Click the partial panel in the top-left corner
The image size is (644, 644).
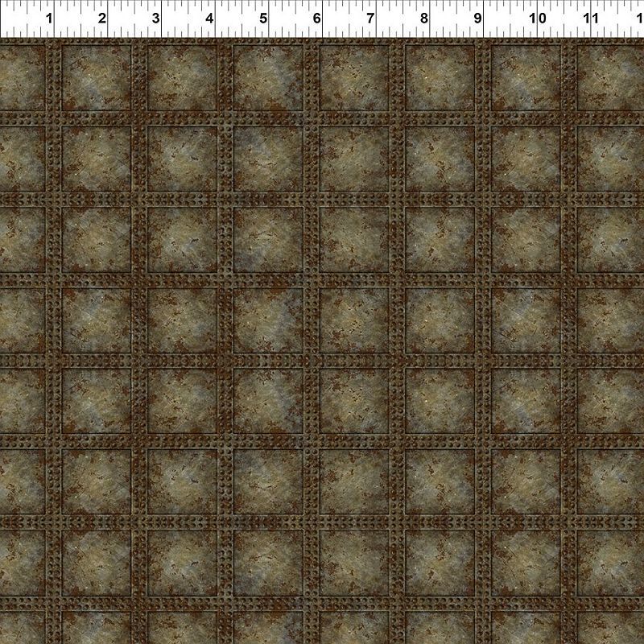click(x=21, y=77)
